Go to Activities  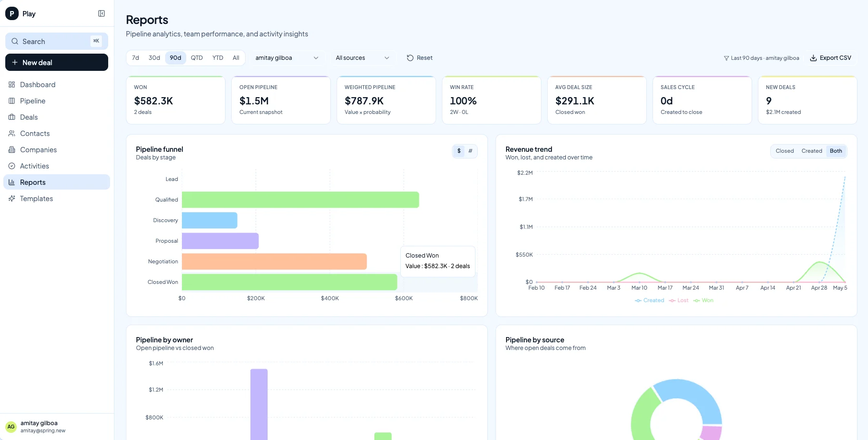point(56,166)
